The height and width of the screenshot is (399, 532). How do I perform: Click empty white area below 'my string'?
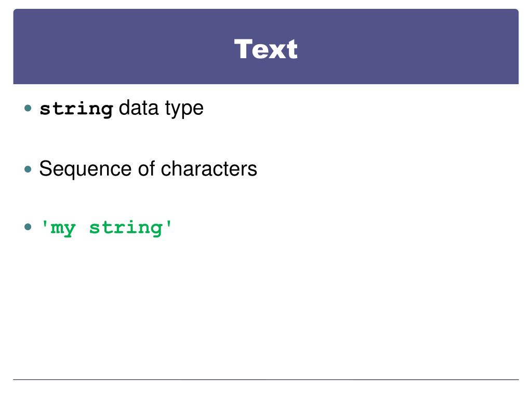265,305
